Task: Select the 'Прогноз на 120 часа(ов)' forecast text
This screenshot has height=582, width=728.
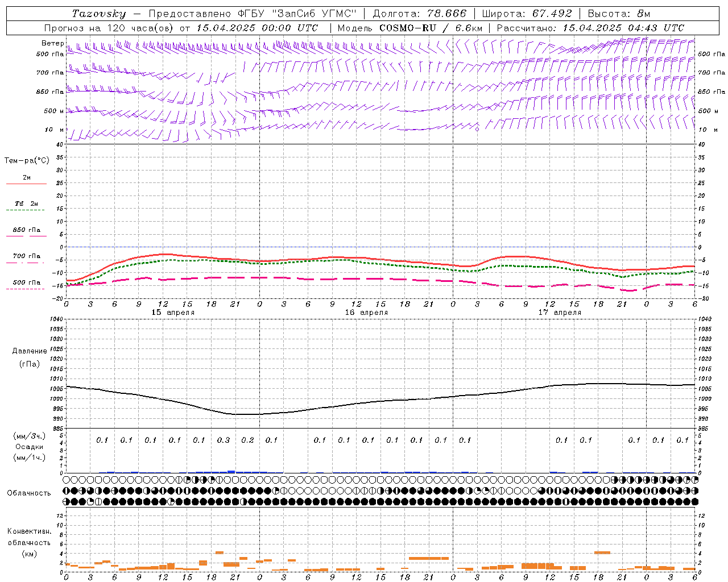Action: [x=109, y=28]
